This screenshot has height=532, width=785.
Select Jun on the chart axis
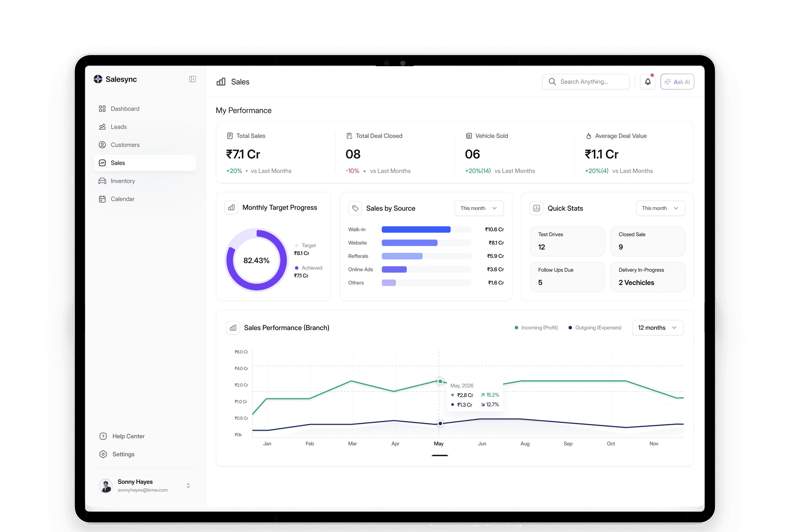click(x=482, y=444)
